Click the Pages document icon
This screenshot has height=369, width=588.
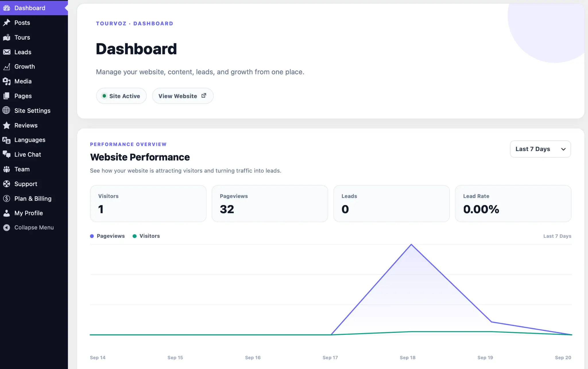point(7,96)
